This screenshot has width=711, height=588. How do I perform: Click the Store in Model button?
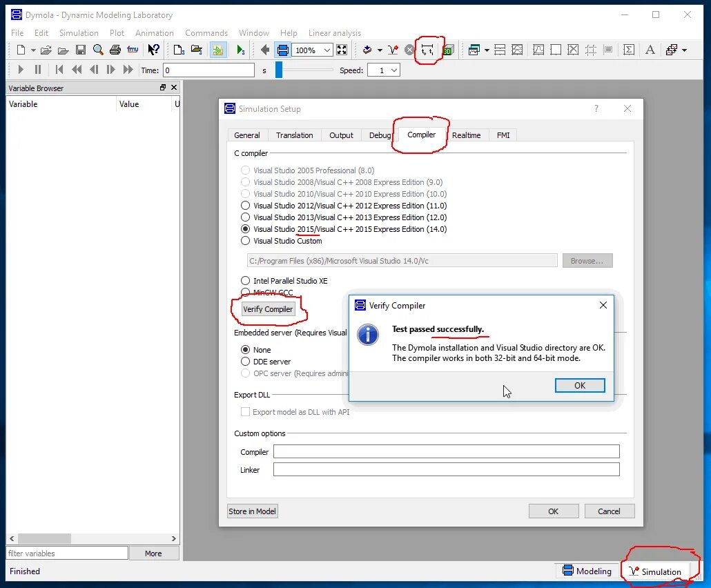point(252,511)
